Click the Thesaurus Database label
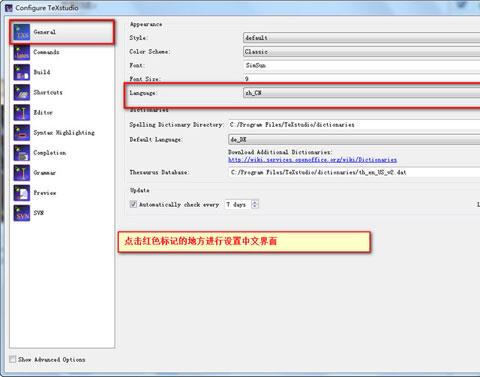Viewport: 480px width, 377px height. [x=159, y=172]
